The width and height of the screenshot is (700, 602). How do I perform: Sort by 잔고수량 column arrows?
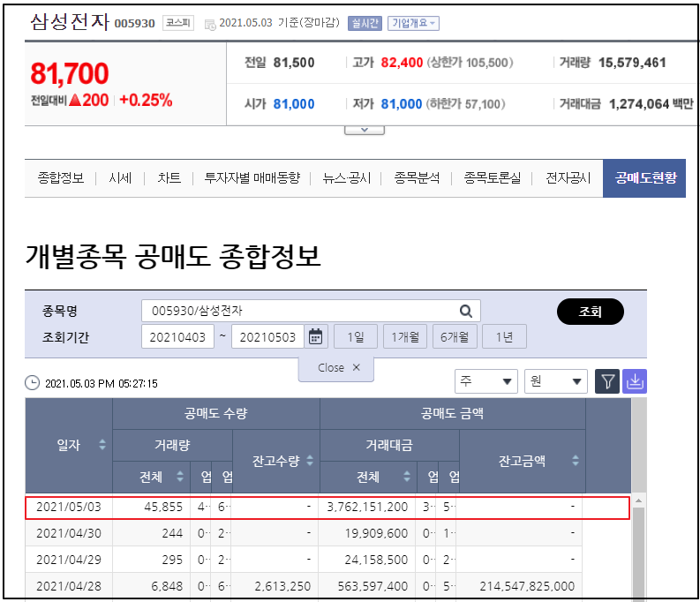point(310,461)
